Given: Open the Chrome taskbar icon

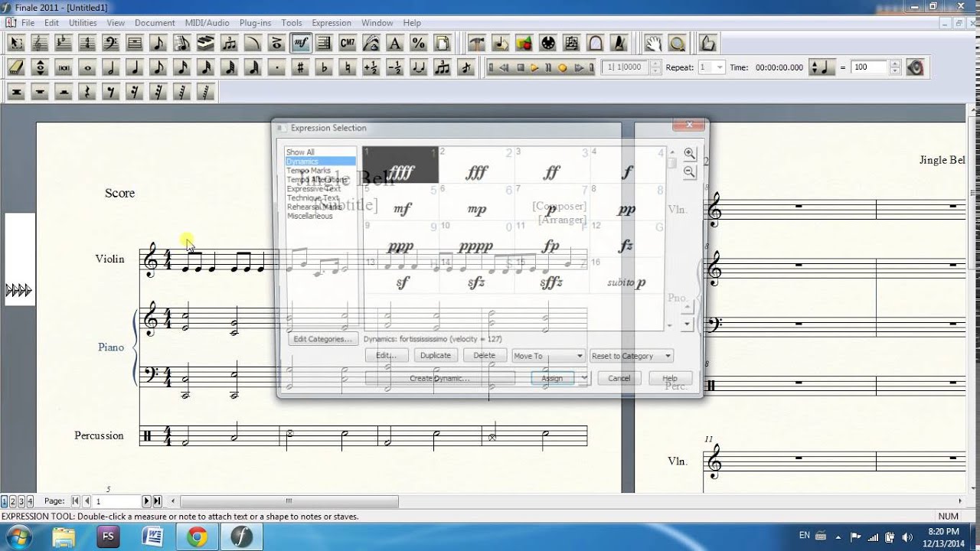Looking at the screenshot, I should tap(198, 536).
